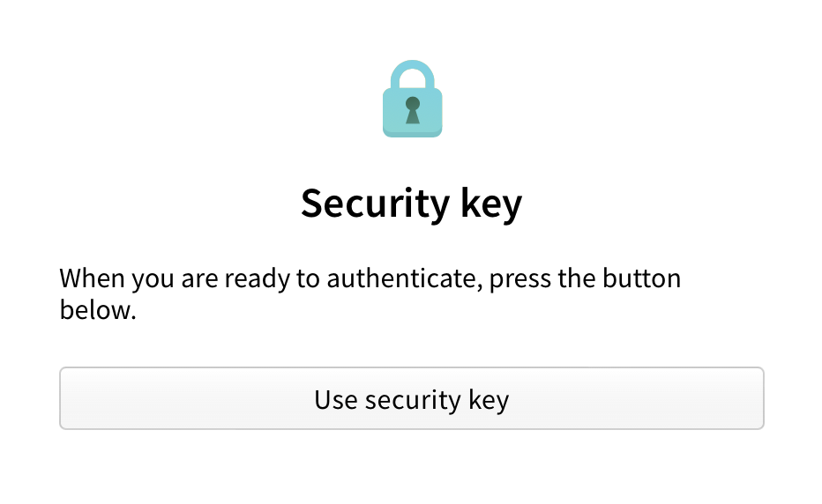Click the word "are" in the instructions
Viewport: 822px width, 504px height.
pyautogui.click(x=200, y=280)
